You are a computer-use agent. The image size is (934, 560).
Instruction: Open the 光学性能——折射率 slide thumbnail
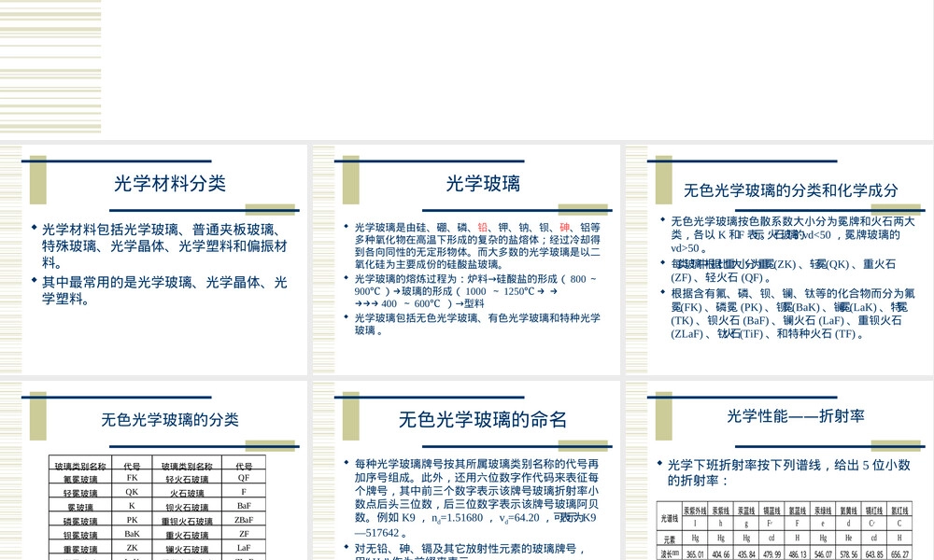pos(780,470)
